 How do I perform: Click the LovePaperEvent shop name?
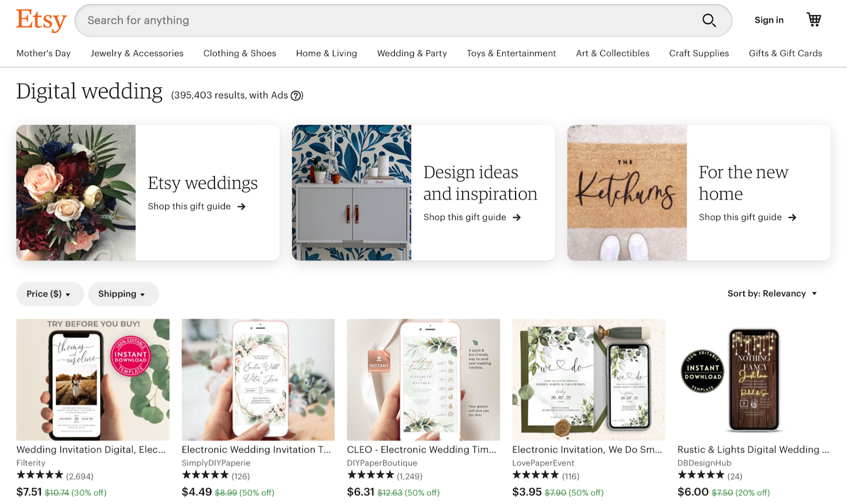pyautogui.click(x=543, y=463)
